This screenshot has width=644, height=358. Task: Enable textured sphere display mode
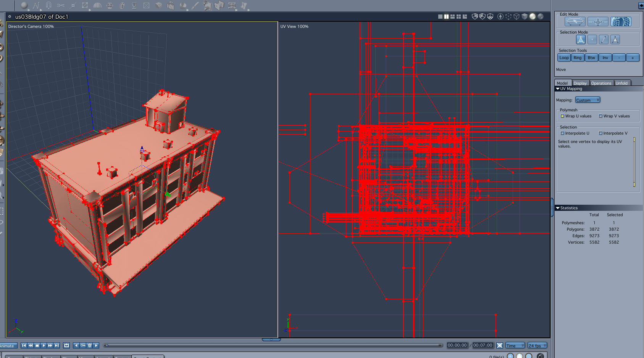click(x=541, y=16)
